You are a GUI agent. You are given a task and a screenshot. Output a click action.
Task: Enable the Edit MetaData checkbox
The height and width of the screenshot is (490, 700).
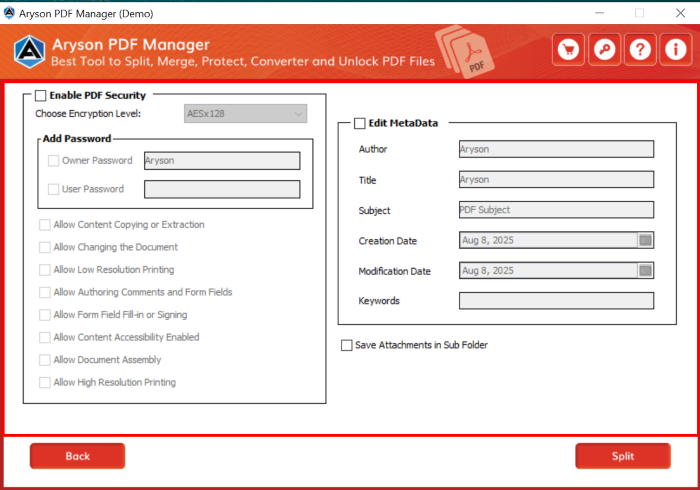(x=360, y=123)
